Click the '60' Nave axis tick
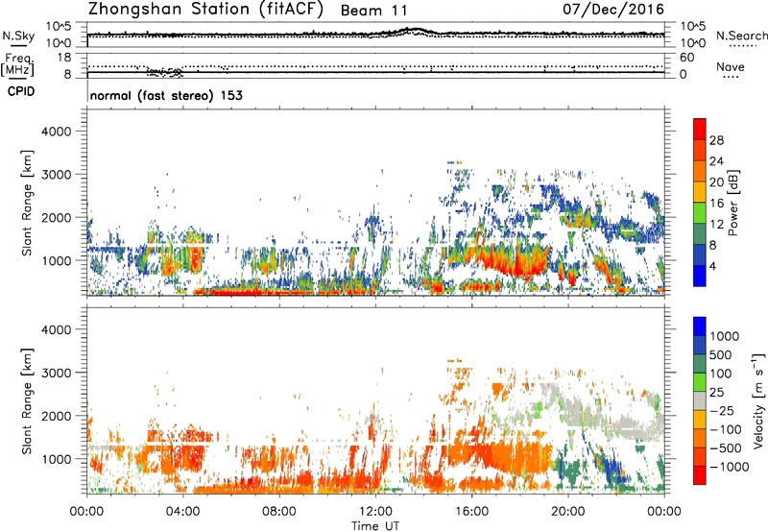Viewport: 768px width, 532px height. [686, 58]
